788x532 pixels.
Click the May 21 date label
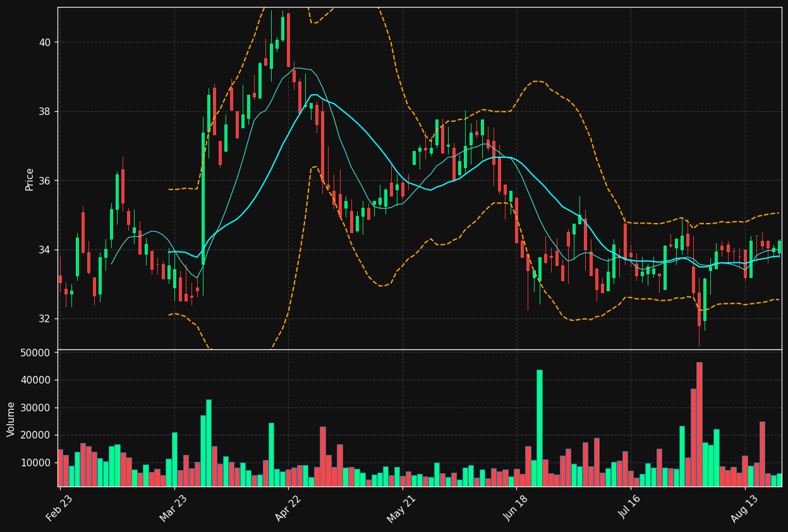tap(402, 507)
